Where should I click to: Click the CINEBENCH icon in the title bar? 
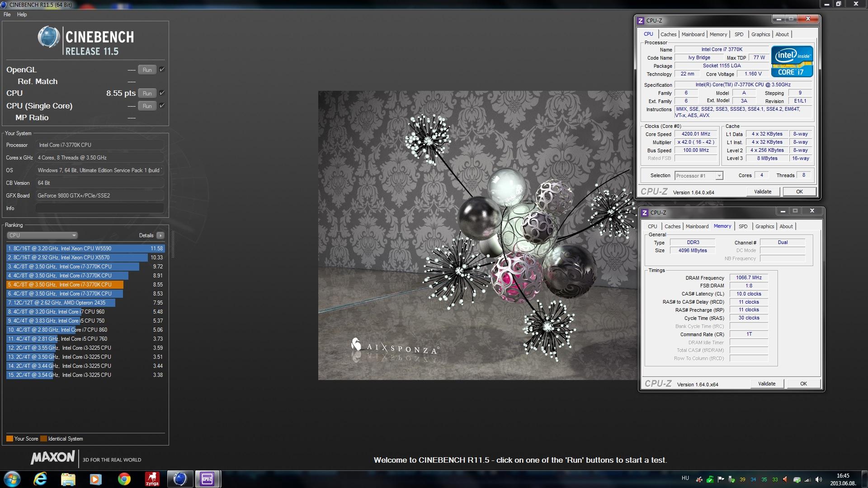(4, 5)
